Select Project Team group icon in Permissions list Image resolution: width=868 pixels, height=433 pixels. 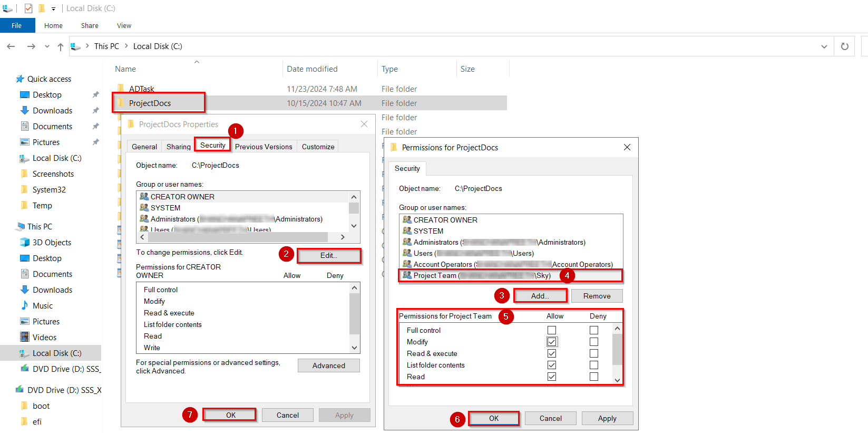pyautogui.click(x=407, y=275)
